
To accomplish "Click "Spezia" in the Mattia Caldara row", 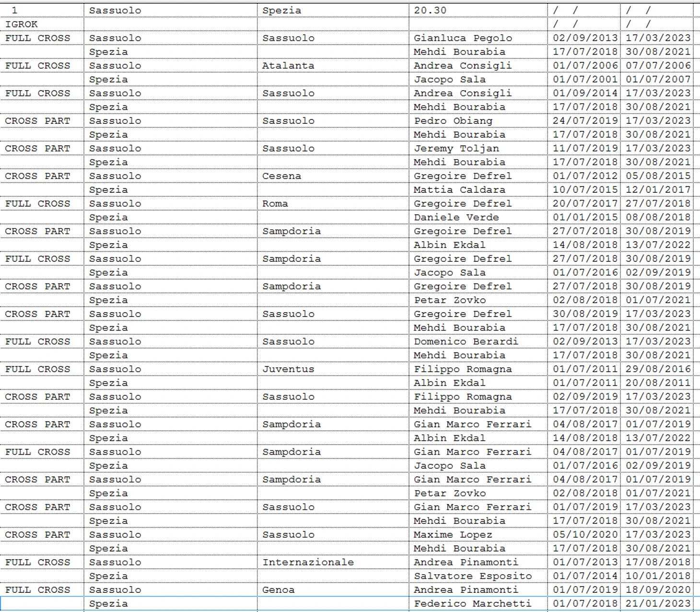I will [x=108, y=190].
